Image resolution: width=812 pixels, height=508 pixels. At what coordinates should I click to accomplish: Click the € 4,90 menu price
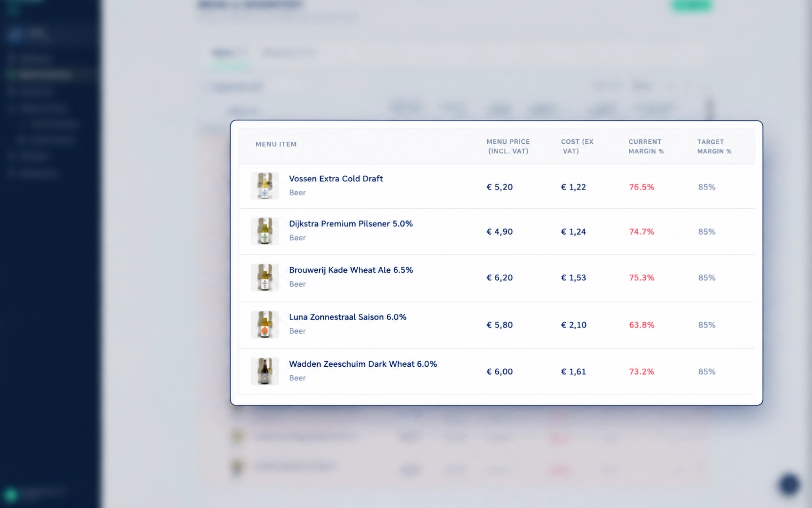[x=499, y=232]
